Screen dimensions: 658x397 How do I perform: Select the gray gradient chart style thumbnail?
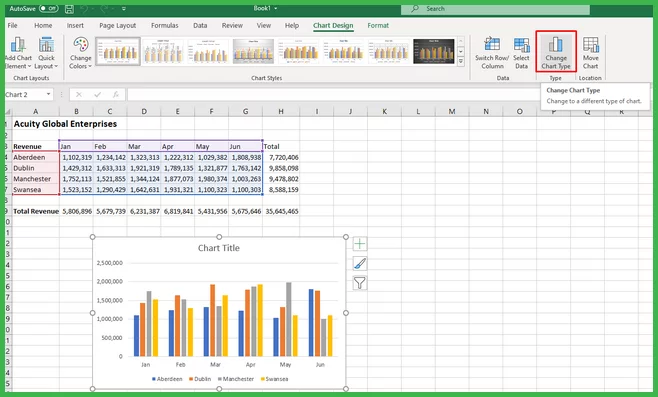253,51
